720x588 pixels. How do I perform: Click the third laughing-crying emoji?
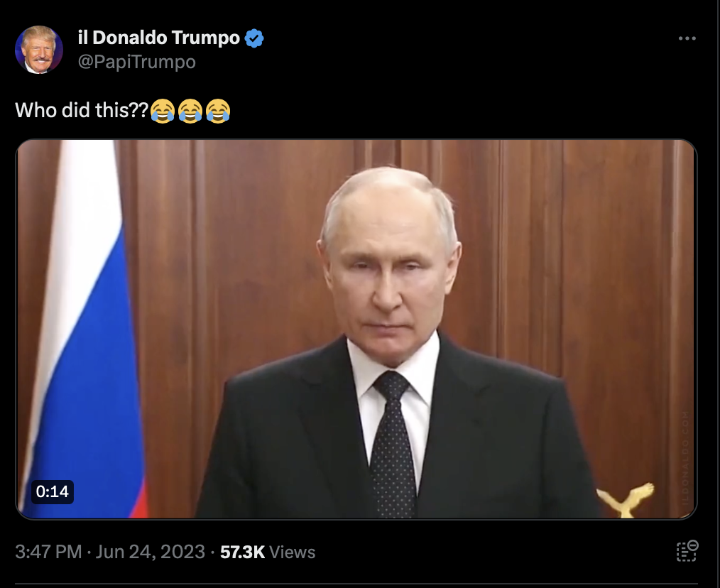pyautogui.click(x=218, y=111)
